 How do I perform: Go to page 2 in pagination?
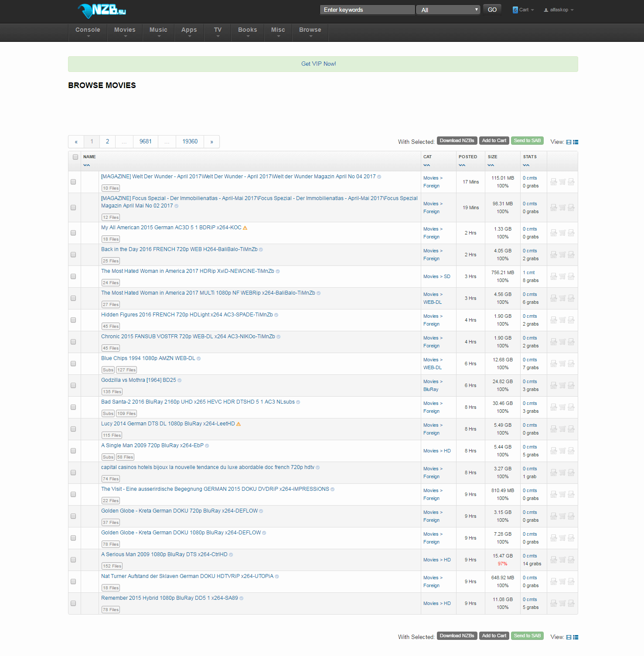click(x=107, y=142)
